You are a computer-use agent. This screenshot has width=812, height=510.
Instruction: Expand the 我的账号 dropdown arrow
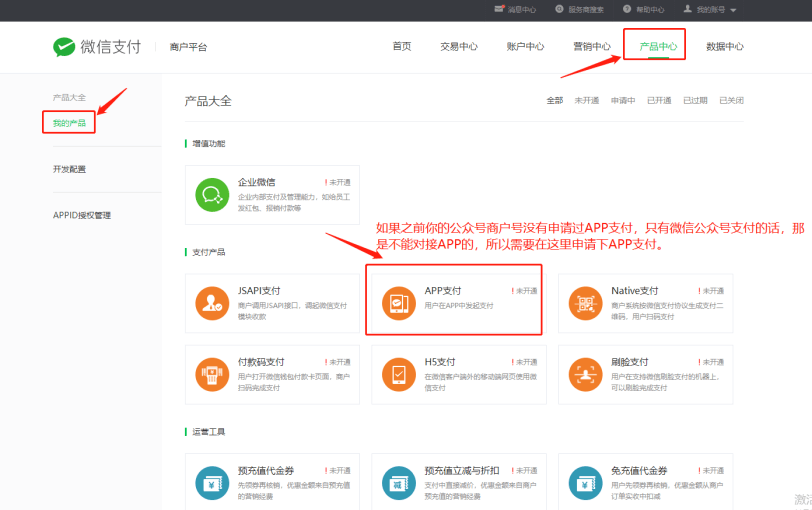tap(733, 10)
